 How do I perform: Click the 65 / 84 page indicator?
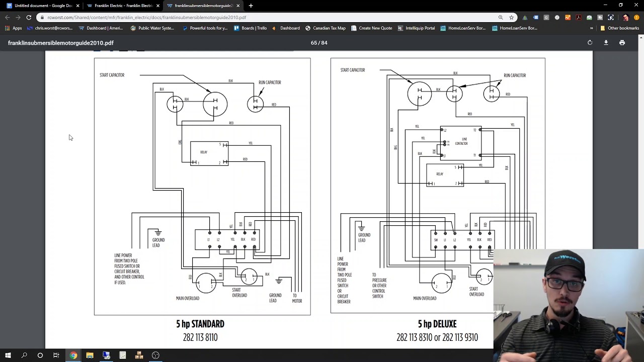coord(319,43)
